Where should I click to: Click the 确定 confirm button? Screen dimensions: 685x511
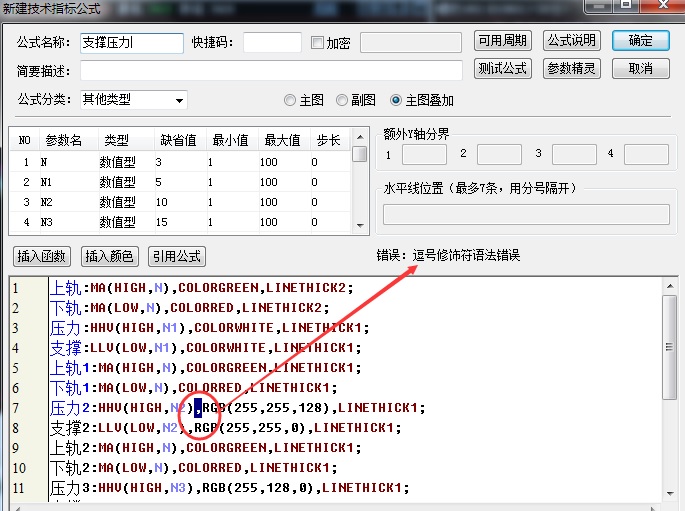point(640,41)
